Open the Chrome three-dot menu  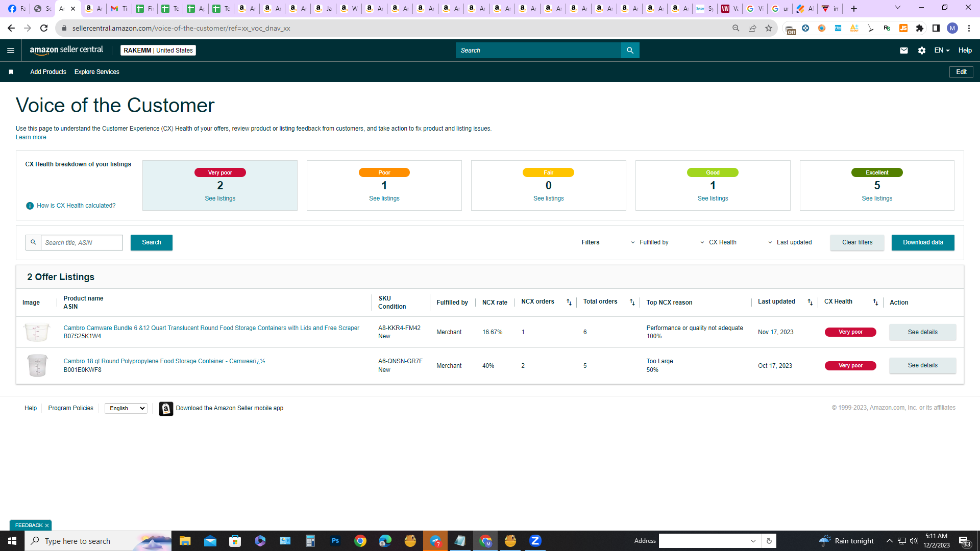tap(969, 28)
